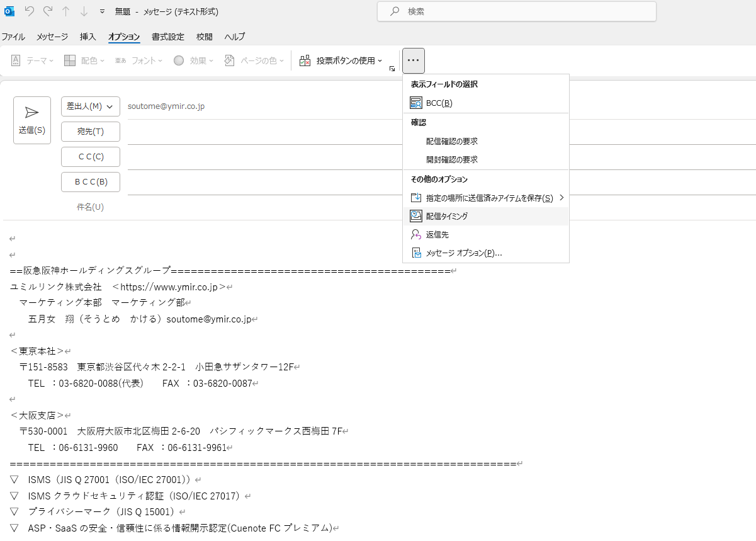The width and height of the screenshot is (756, 541).
Task: Open the 効果 dropdown
Action: [193, 60]
